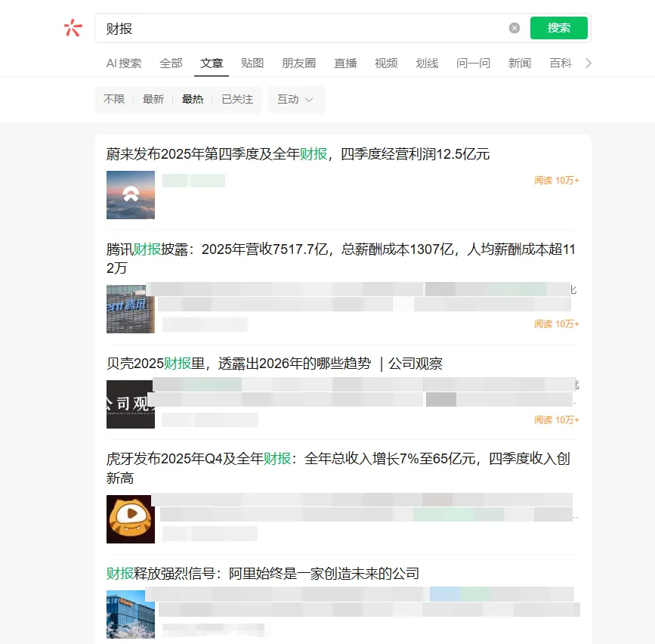
Task: Switch to the 新闻 tab
Action: coord(520,63)
